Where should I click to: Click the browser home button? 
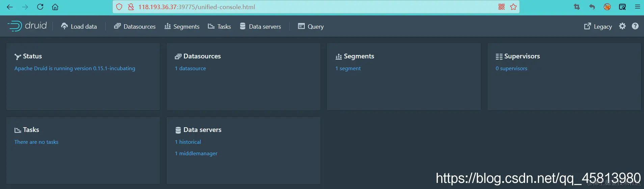tap(55, 7)
